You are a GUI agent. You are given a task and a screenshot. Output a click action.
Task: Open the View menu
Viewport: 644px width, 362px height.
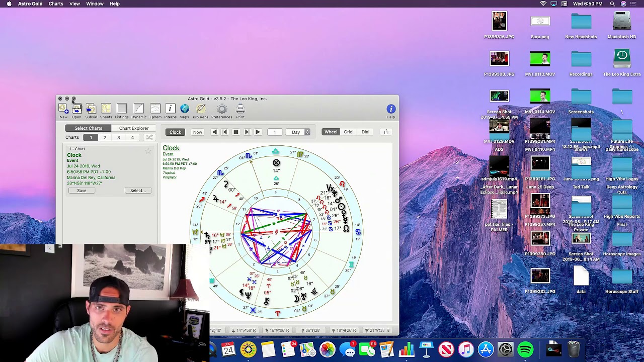coord(74,4)
